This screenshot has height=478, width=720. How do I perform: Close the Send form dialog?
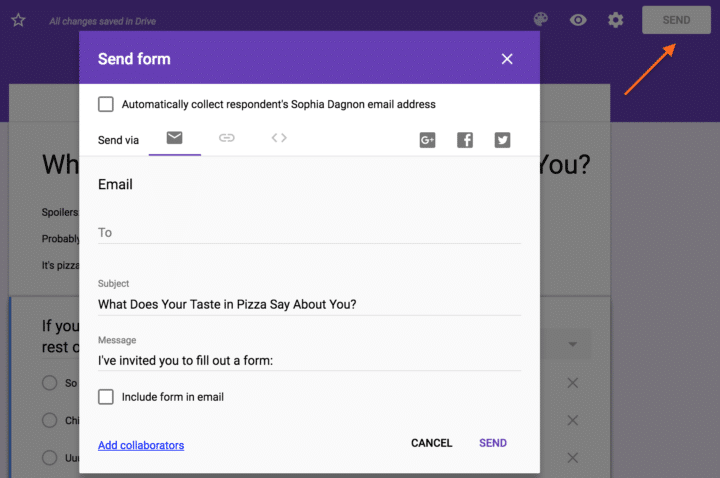pos(507,59)
